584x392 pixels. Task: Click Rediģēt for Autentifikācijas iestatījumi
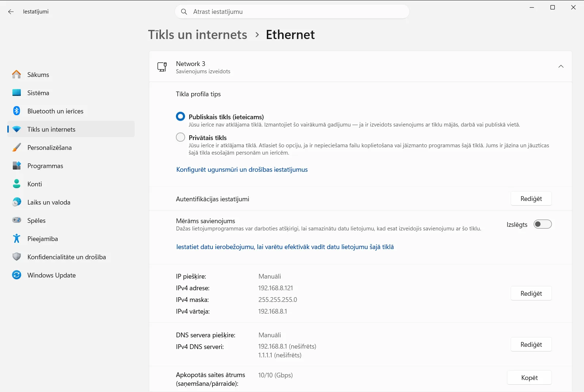click(x=531, y=199)
